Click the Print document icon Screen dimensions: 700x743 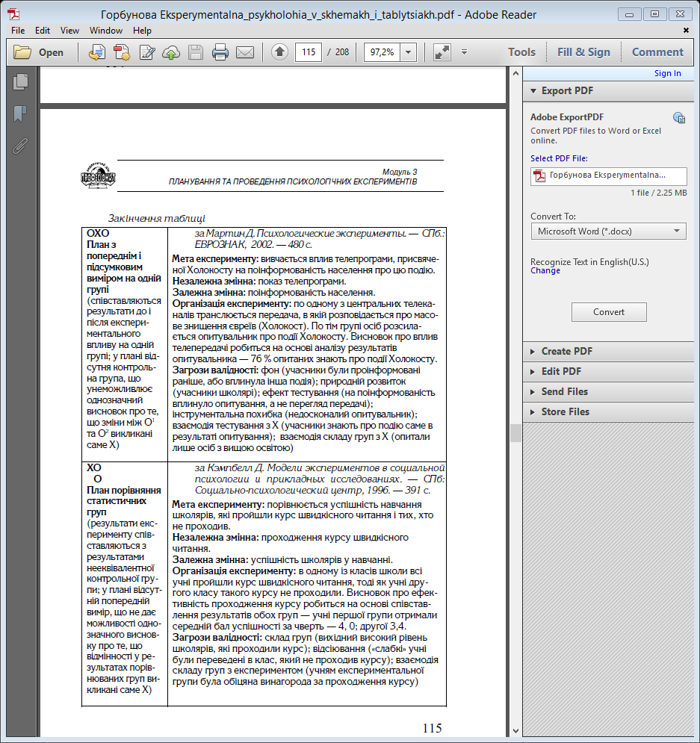click(220, 52)
